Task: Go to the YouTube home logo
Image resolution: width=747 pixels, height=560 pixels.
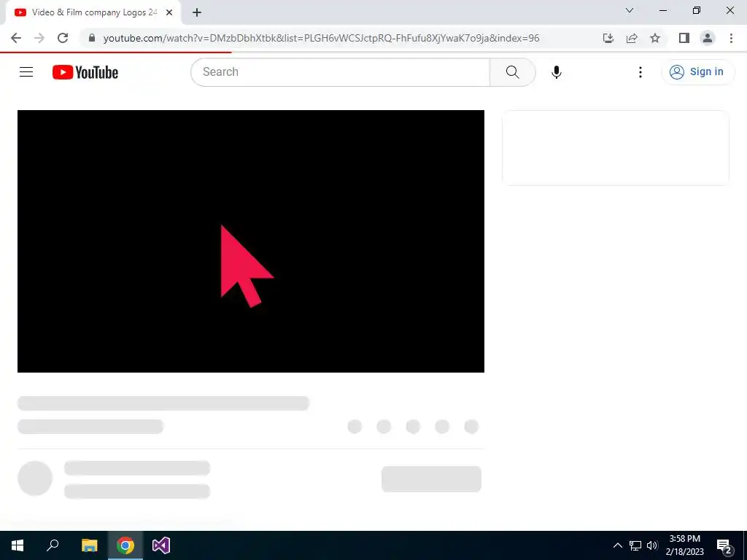Action: pos(85,72)
